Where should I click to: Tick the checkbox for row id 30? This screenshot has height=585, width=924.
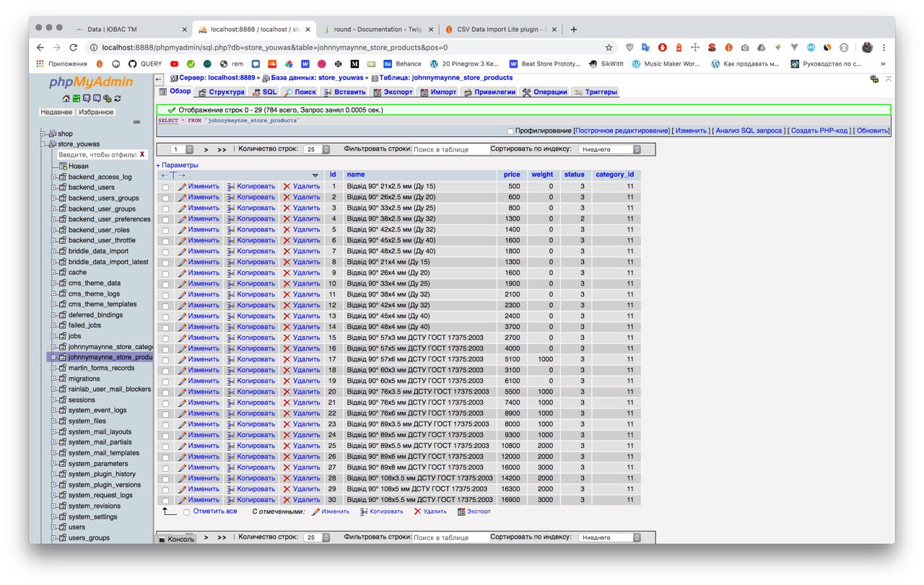[x=165, y=501]
